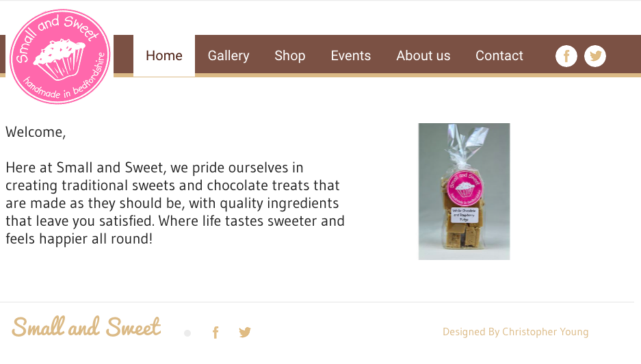The width and height of the screenshot is (641, 364).
Task: Navigate to the Events page
Action: point(351,56)
